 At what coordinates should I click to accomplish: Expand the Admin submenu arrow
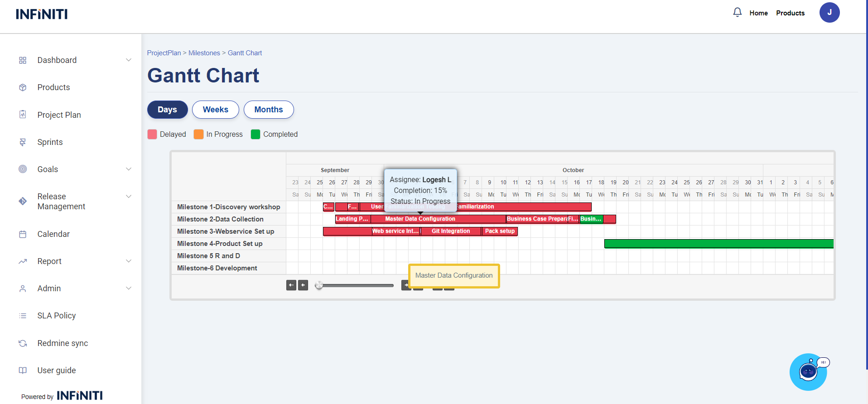pyautogui.click(x=129, y=289)
